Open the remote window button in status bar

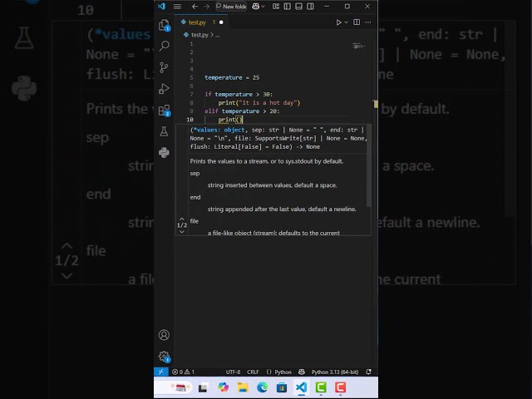161,372
